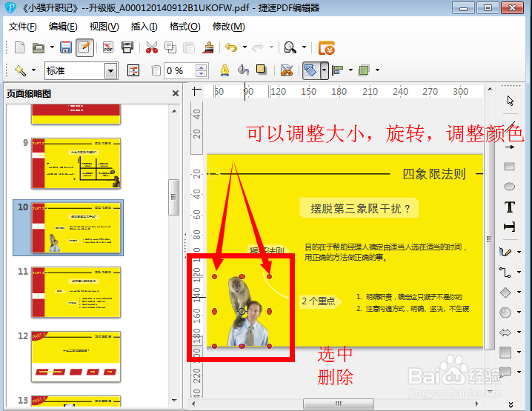Increase transparency with the stepper arrows

point(202,67)
